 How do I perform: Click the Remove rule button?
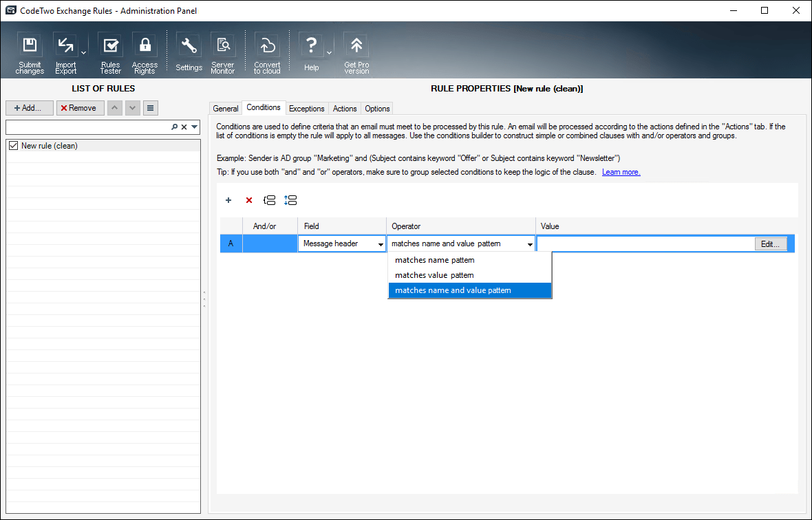(x=81, y=107)
